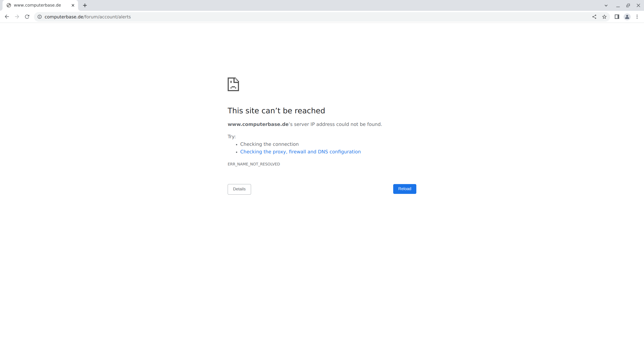644x349 pixels.
Task: Bookmark this tab with star icon
Action: pos(604,17)
